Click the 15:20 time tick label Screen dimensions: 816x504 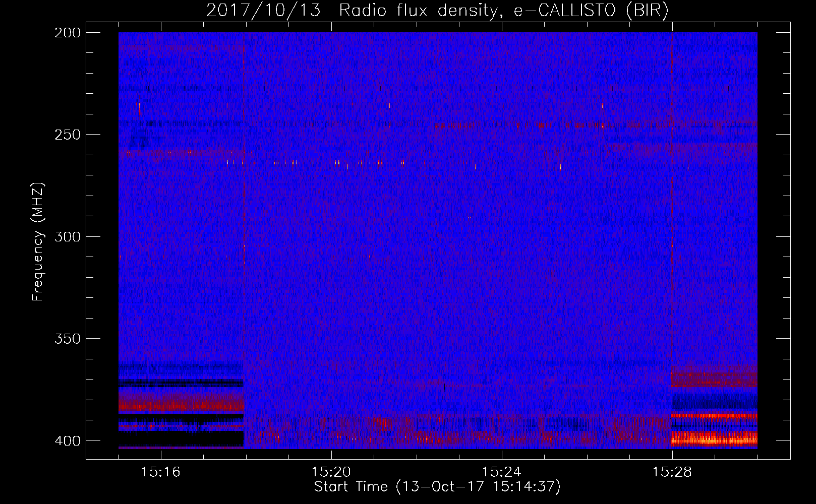331,472
